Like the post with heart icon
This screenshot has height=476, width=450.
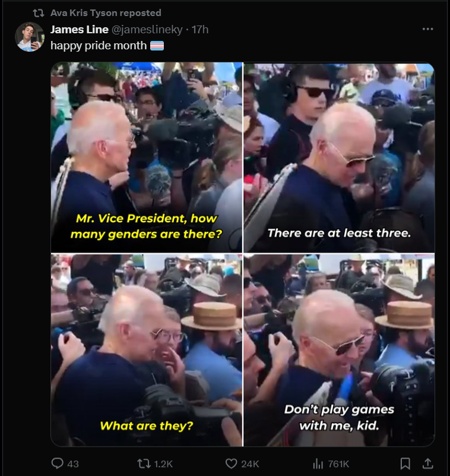tap(232, 464)
